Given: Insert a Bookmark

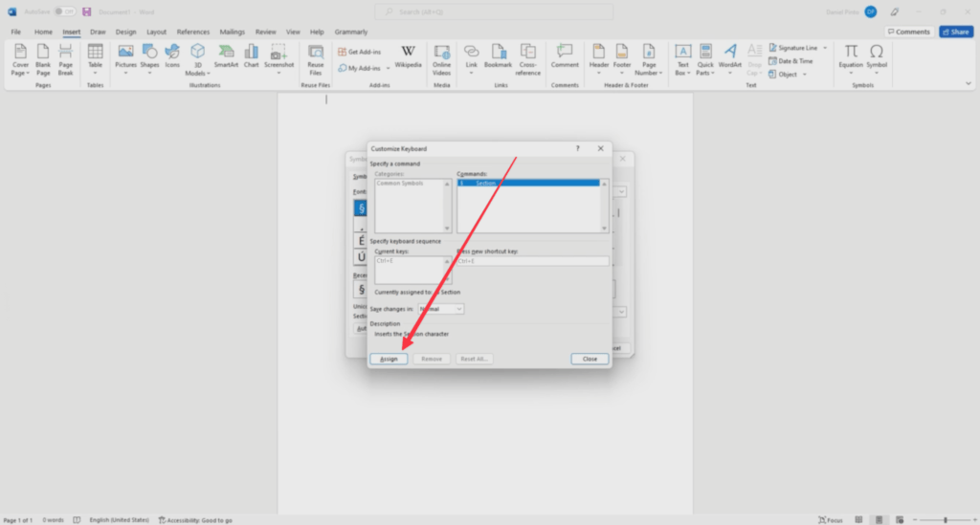Looking at the screenshot, I should click(498, 57).
